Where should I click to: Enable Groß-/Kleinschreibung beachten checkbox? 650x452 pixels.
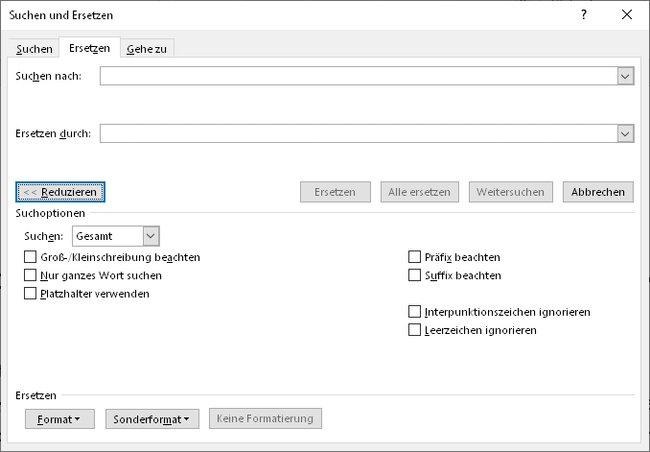[x=30, y=257]
